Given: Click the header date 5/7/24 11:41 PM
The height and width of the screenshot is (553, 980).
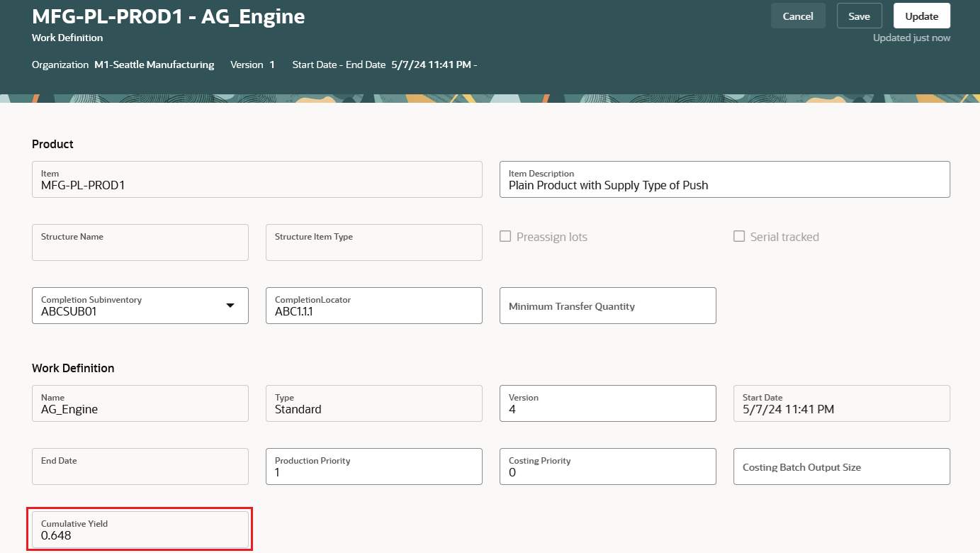Looking at the screenshot, I should pos(431,65).
